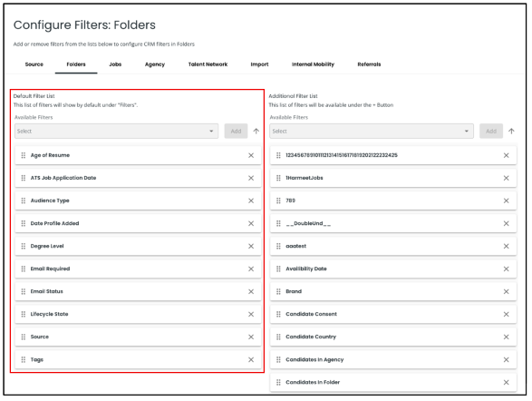The width and height of the screenshot is (532, 401).
Task: Grab drag handle of Lifecycle State
Action: click(24, 314)
